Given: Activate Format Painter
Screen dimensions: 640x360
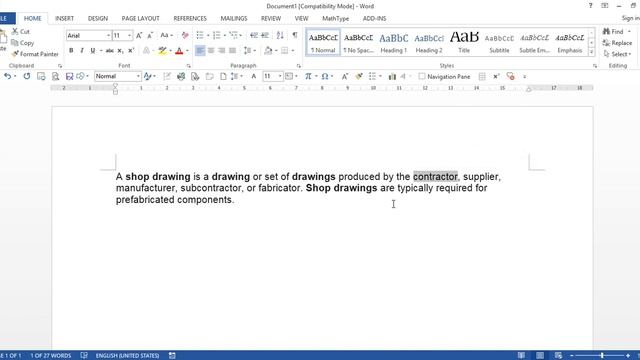Looking at the screenshot, I should [35, 54].
